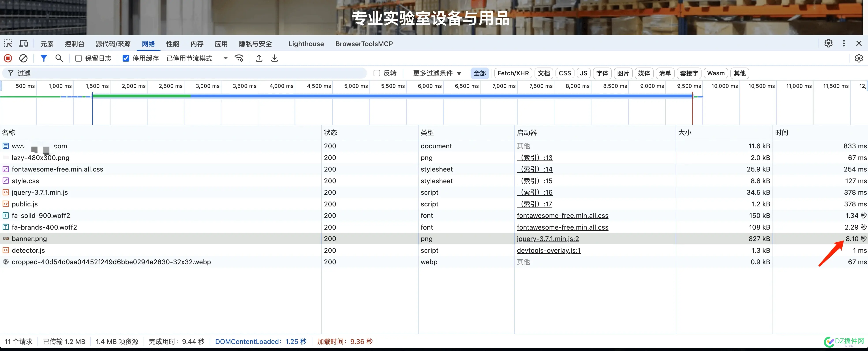The width and height of the screenshot is (868, 351).
Task: Switch to the 元素 tab
Action: click(x=47, y=44)
